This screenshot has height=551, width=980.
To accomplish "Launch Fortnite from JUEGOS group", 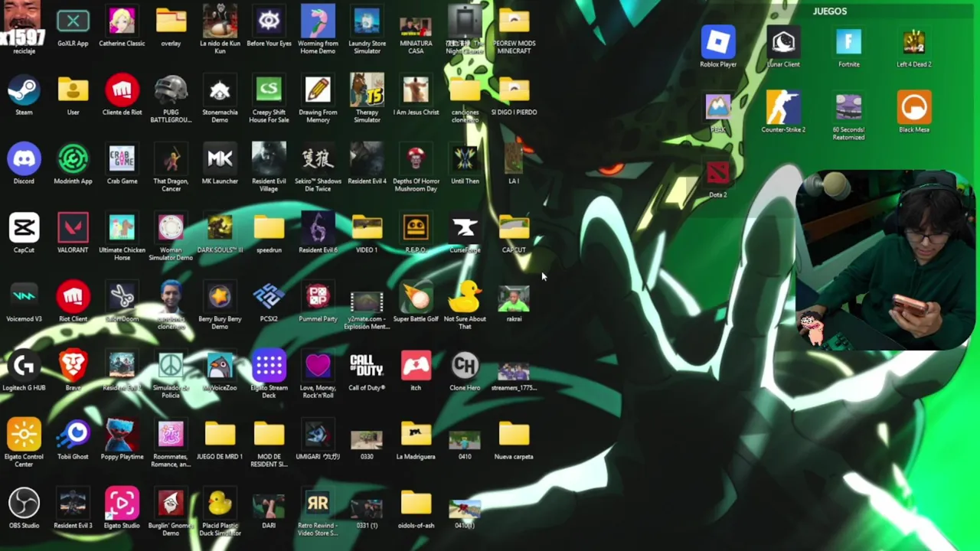I will [x=848, y=43].
